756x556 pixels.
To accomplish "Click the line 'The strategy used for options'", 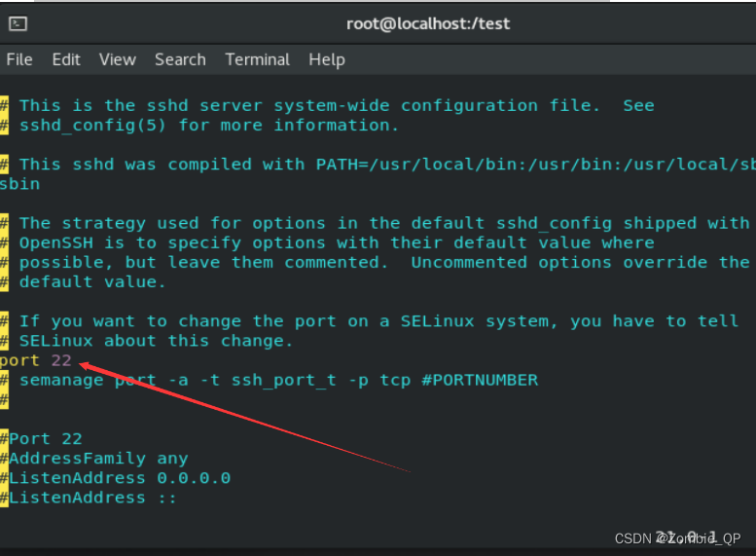I will tap(376, 223).
